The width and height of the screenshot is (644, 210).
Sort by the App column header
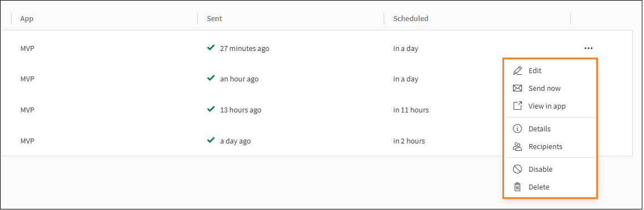click(x=27, y=18)
